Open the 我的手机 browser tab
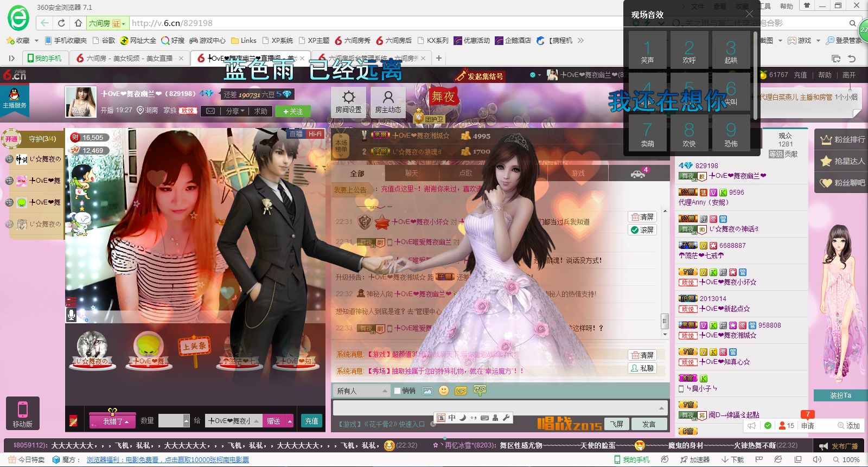This screenshot has width=868, height=467. (x=44, y=58)
